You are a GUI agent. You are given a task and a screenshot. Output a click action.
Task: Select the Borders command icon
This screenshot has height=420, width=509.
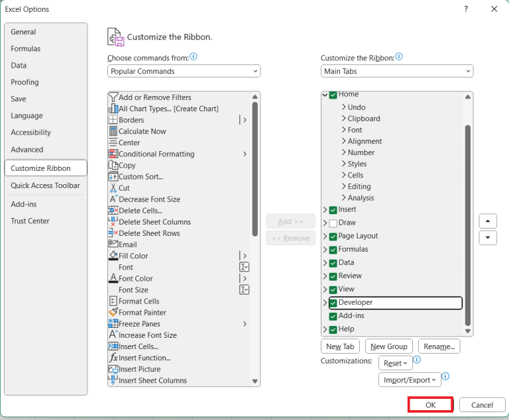tap(113, 120)
